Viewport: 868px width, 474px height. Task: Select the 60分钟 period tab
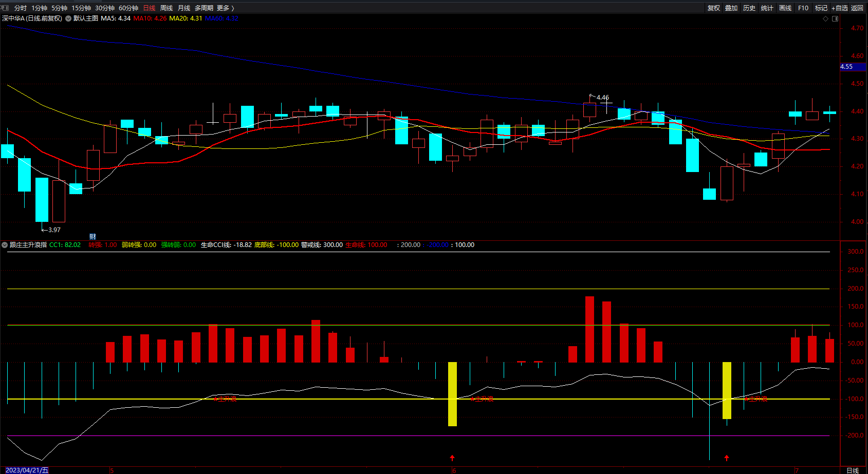click(128, 8)
